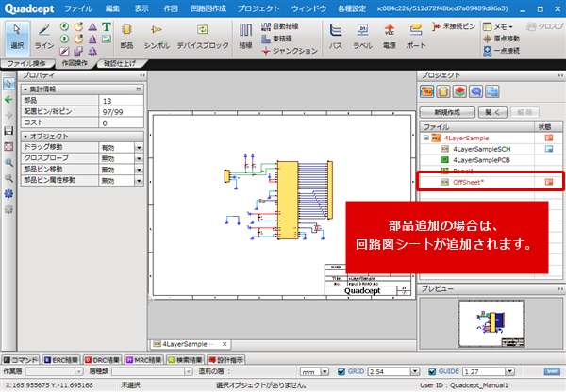
Task: Expand the メモ dropdown arrow
Action: tap(510, 27)
